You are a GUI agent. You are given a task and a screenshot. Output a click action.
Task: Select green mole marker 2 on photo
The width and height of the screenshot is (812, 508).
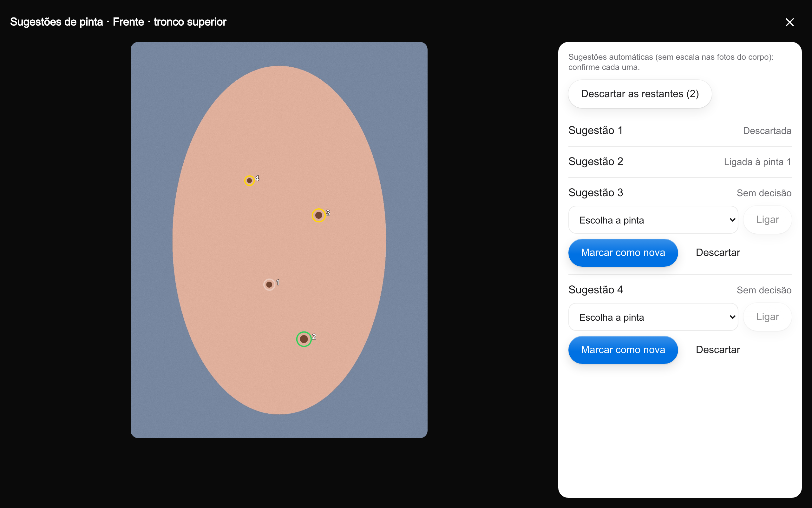click(x=304, y=339)
